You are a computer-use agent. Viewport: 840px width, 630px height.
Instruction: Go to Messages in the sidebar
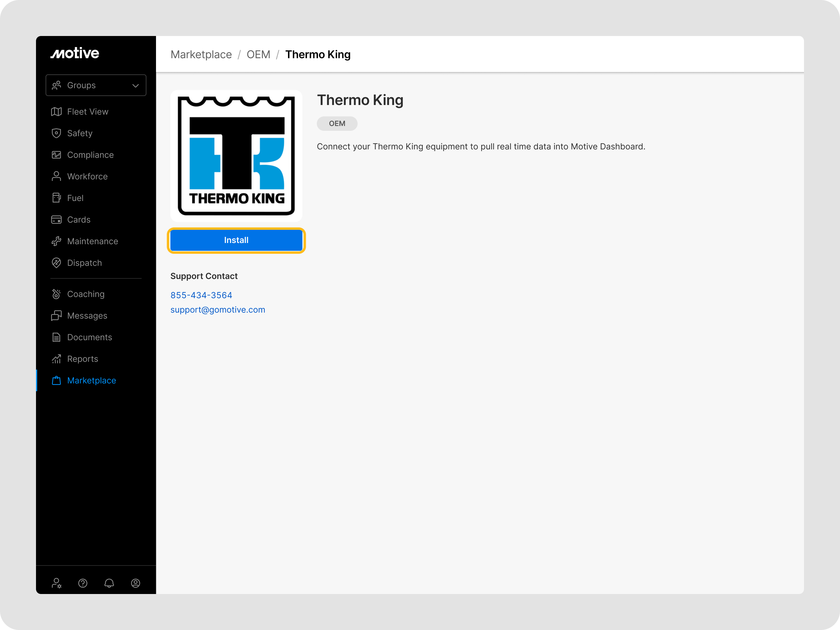(x=87, y=316)
